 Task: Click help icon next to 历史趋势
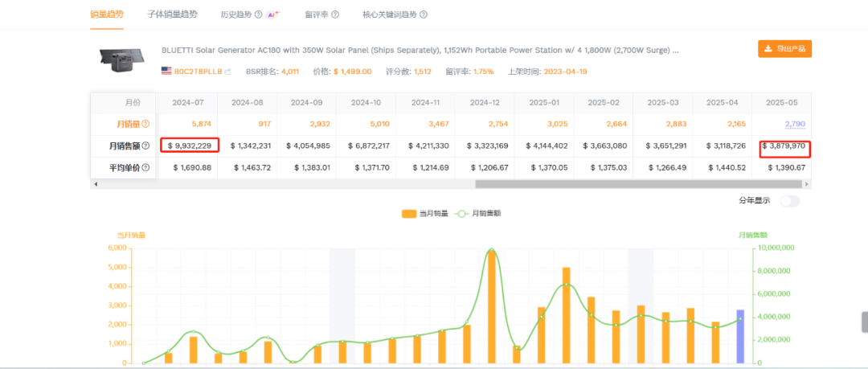(259, 14)
